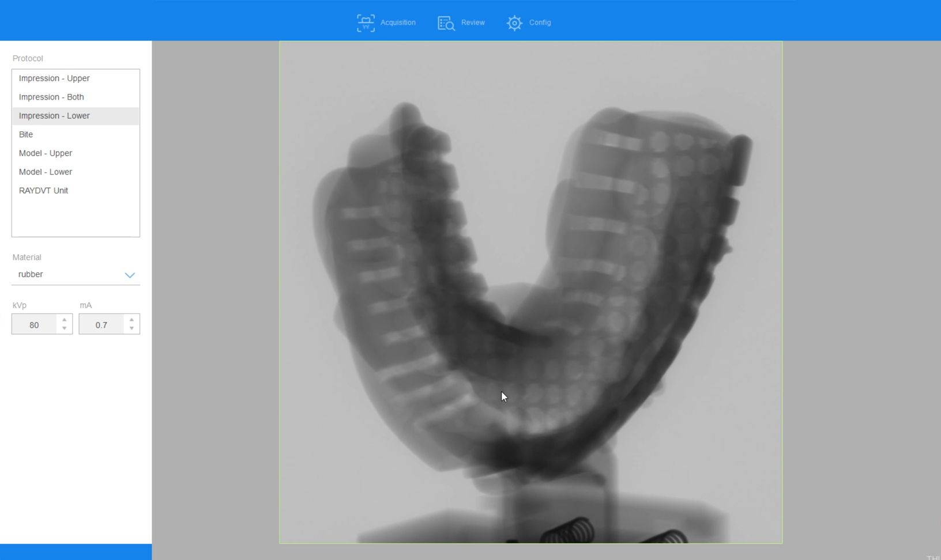The height and width of the screenshot is (560, 941).
Task: Switch to the Config tab
Action: point(540,22)
